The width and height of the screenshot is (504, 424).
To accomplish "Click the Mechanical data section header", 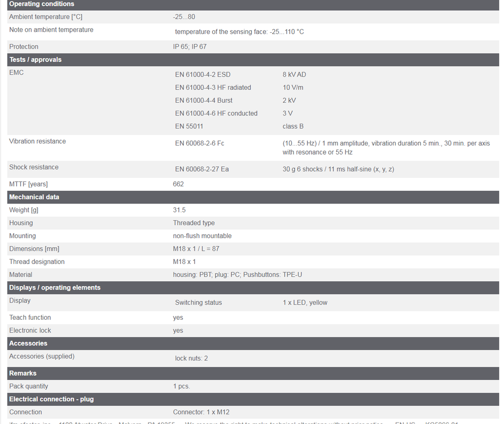I will [x=34, y=197].
